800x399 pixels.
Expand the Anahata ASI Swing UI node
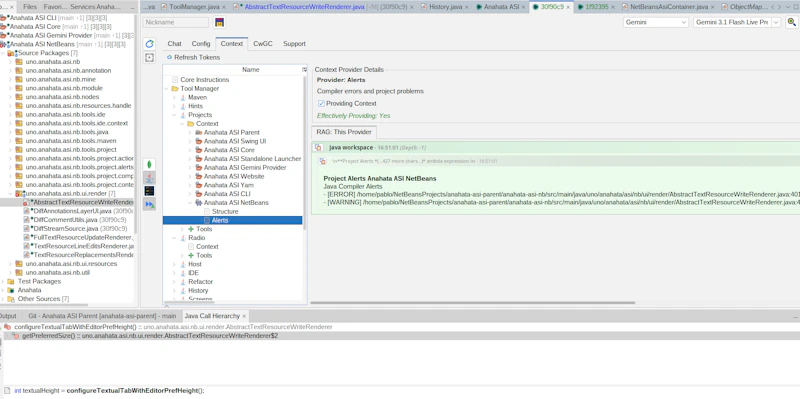(x=190, y=141)
